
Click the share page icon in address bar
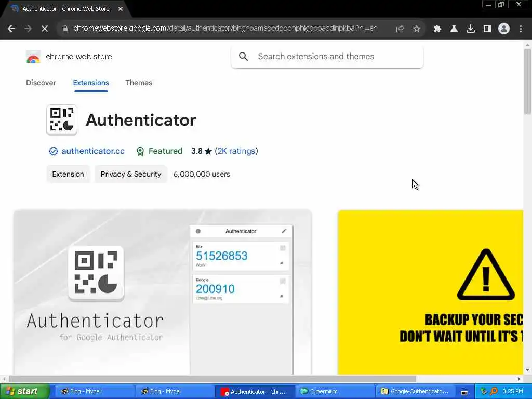click(400, 29)
